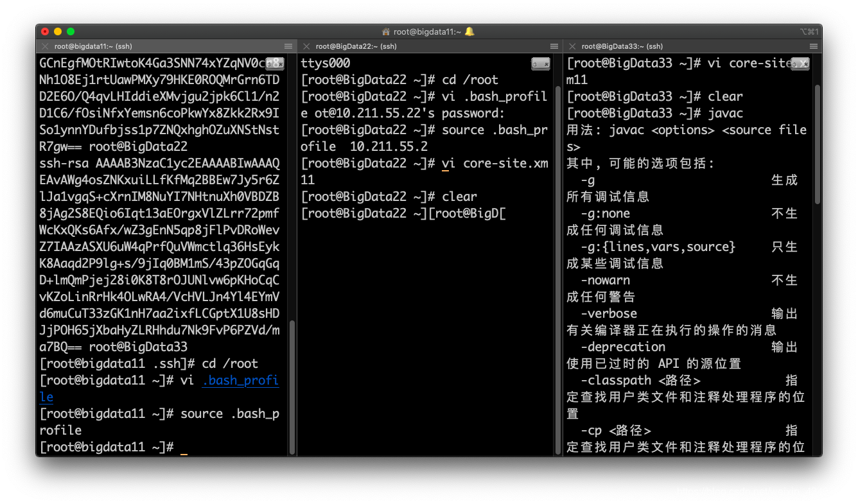
Task: Click the window title root@bigdata11:~
Action: 427,31
